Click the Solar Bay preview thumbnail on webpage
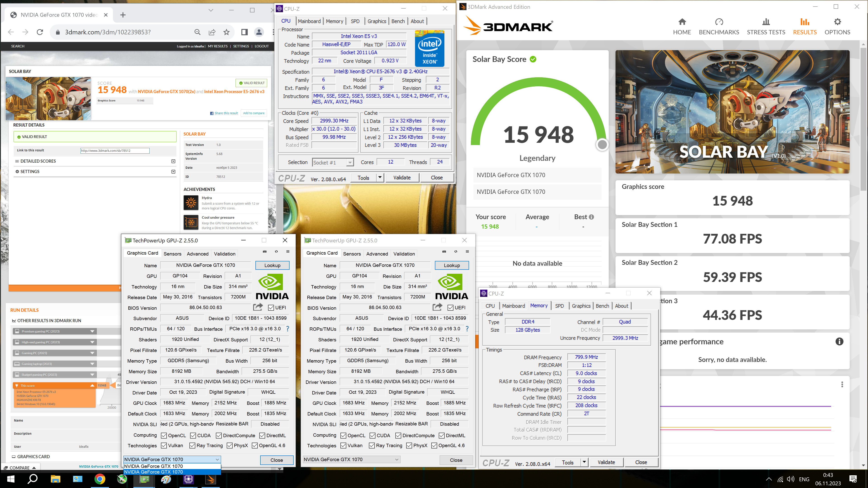868x488 pixels. (x=49, y=99)
